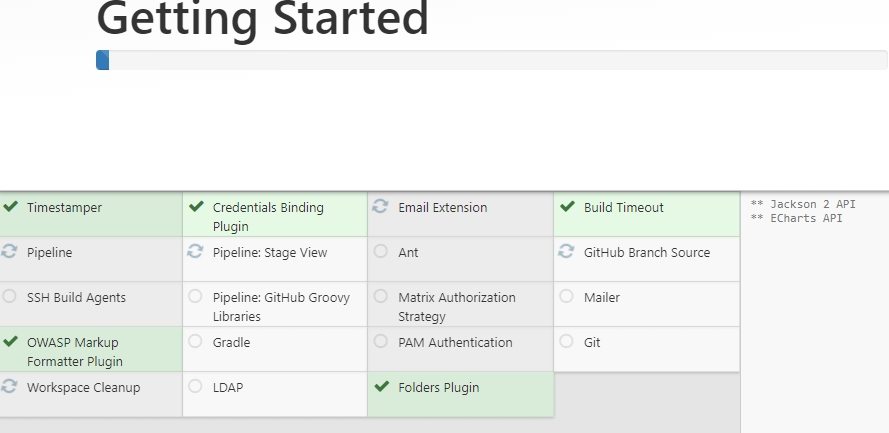The image size is (889, 433).
Task: Click the green checkmark beside Folders Plugin
Action: [x=382, y=386]
